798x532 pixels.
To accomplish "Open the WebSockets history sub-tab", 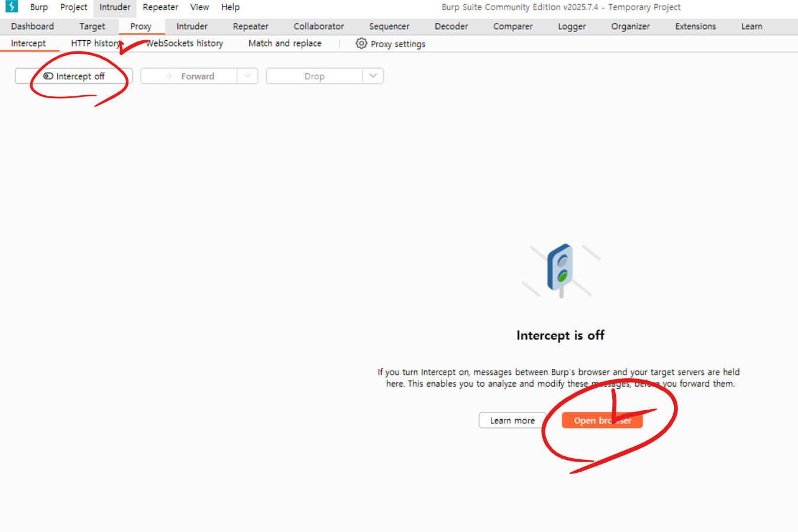I will [185, 43].
